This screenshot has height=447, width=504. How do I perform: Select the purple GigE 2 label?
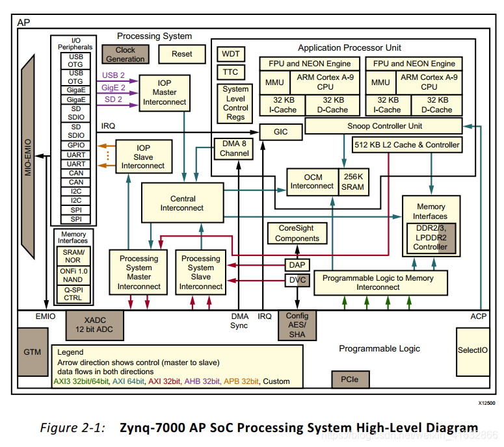tap(113, 88)
